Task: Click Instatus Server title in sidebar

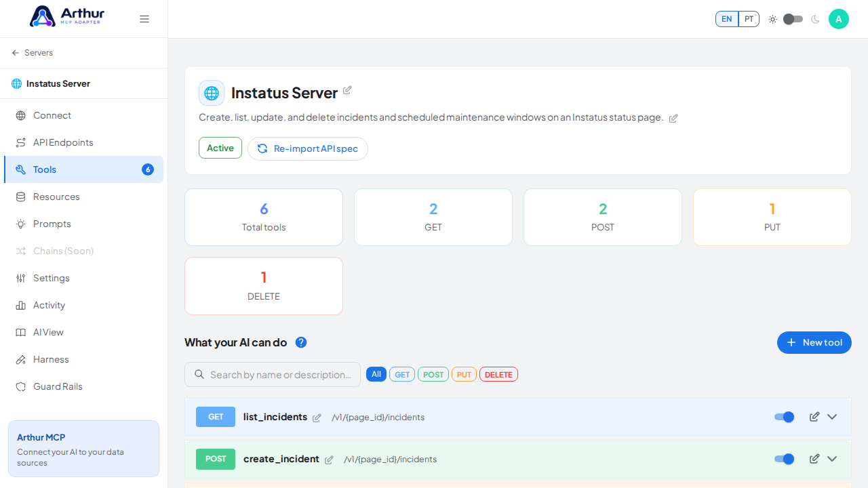Action: [x=58, y=83]
